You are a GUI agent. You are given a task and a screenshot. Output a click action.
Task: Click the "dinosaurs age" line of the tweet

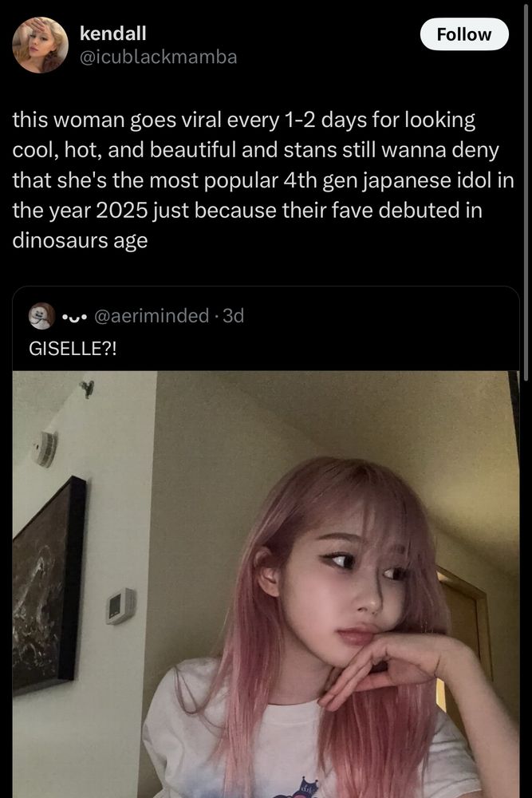tap(80, 240)
